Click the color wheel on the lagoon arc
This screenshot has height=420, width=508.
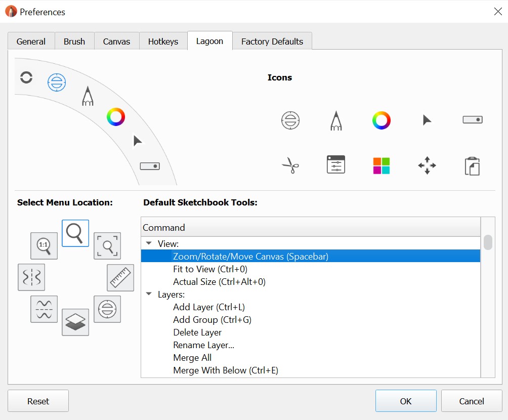tap(116, 117)
